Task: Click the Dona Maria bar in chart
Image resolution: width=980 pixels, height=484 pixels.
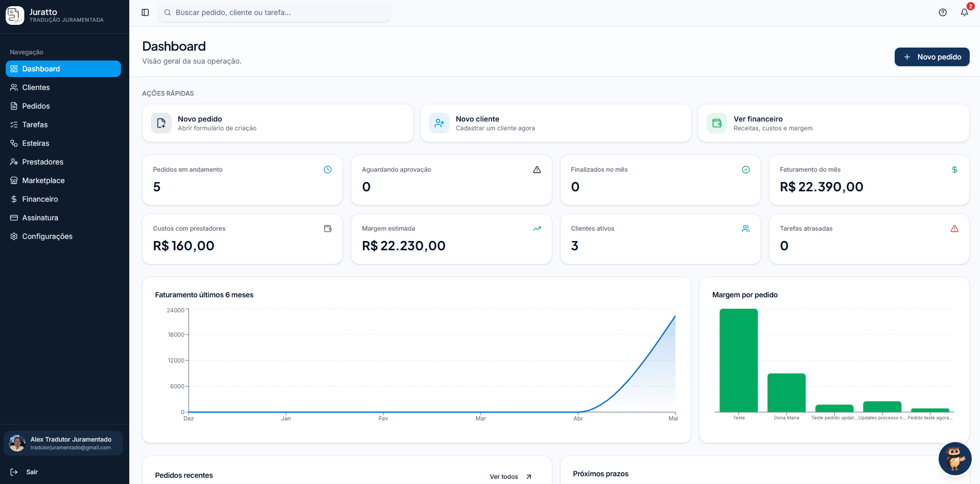Action: (787, 392)
